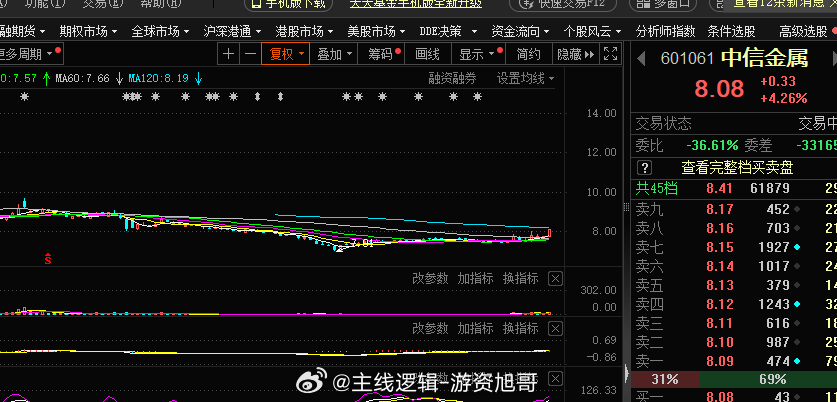Click 融资融券 margin trading link
The image size is (837, 402).
(452, 78)
